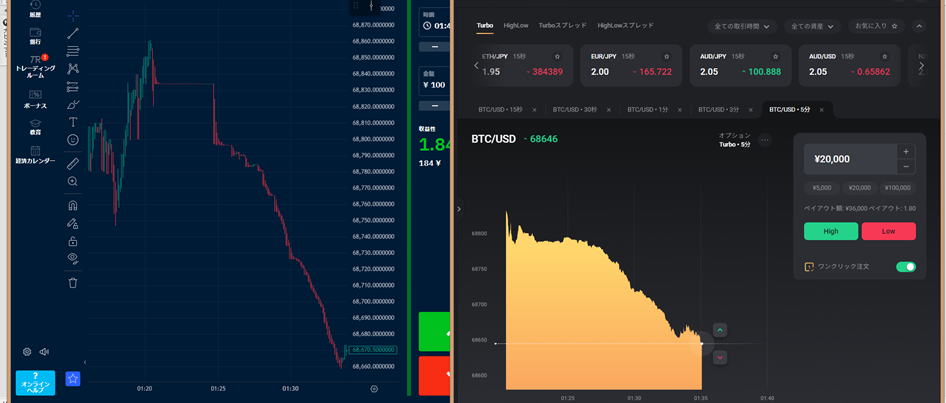This screenshot has height=403, width=946.
Task: Increase the amount with the plus stepper
Action: pyautogui.click(x=906, y=152)
